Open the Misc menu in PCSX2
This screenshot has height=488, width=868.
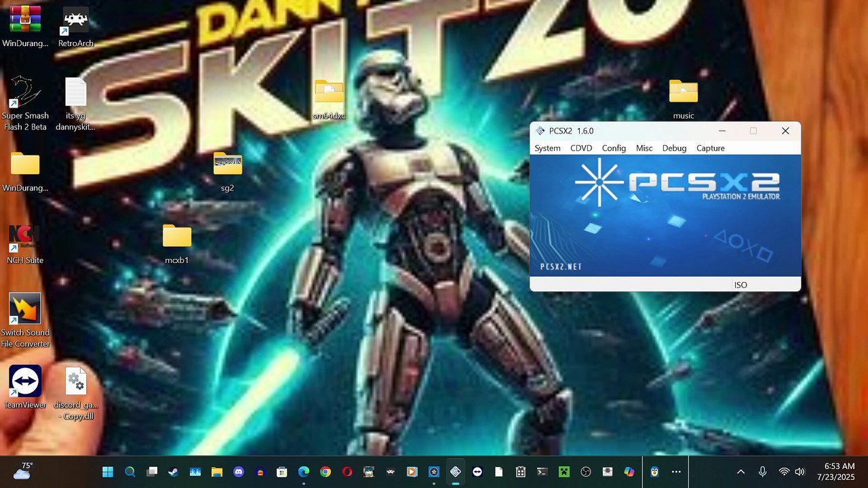point(644,148)
